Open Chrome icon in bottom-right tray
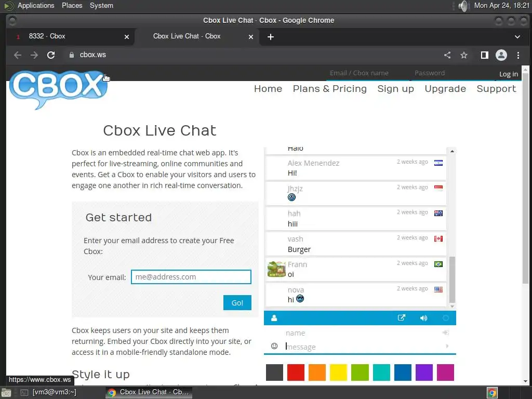 [492, 393]
